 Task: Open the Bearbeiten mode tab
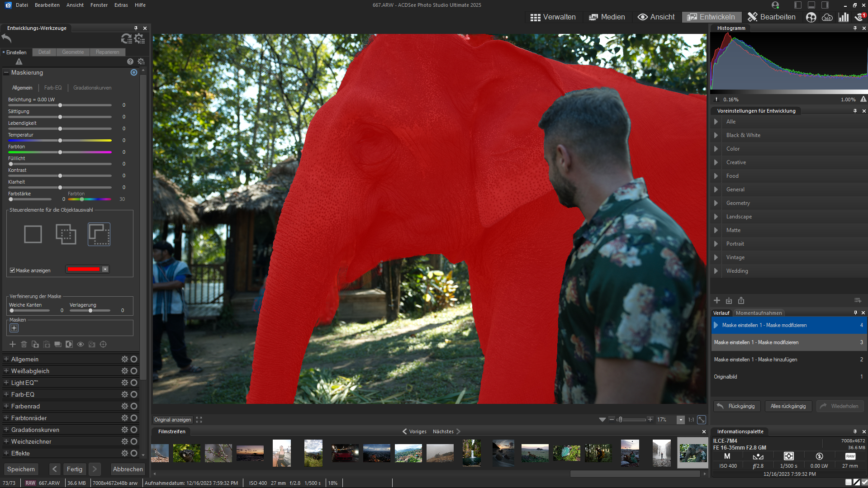pyautogui.click(x=772, y=17)
